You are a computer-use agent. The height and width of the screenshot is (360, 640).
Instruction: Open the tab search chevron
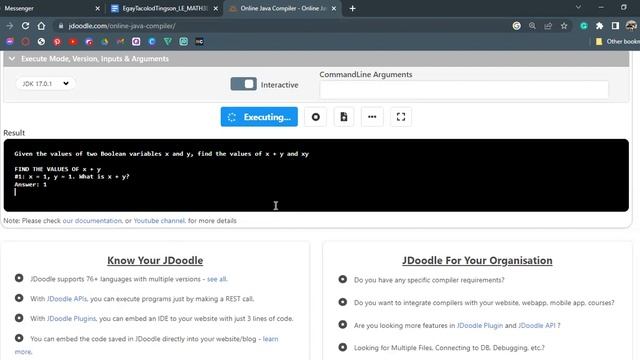click(x=578, y=7)
